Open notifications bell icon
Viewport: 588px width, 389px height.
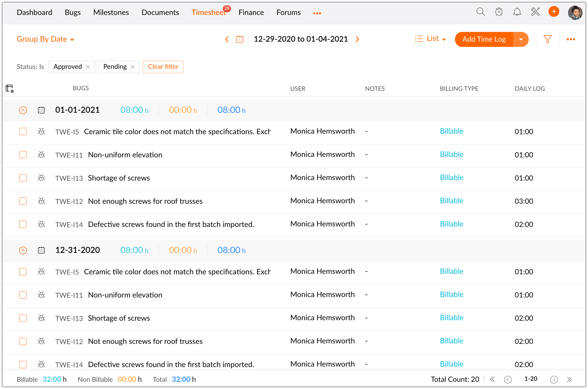pyautogui.click(x=517, y=12)
